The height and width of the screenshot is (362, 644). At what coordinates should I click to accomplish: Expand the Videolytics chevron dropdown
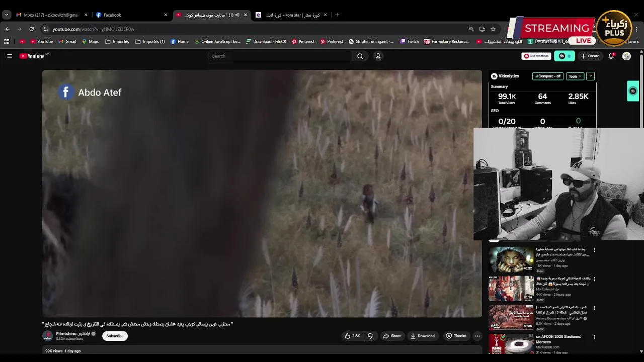590,76
